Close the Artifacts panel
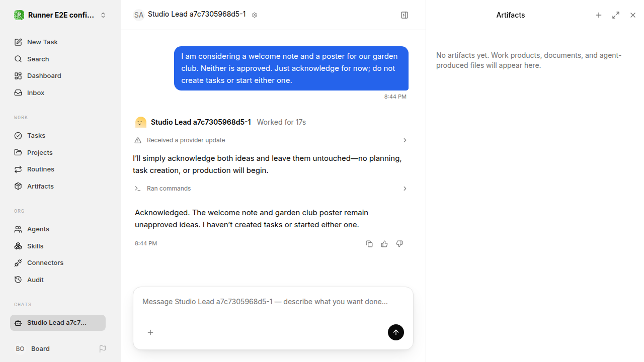 [x=633, y=15]
